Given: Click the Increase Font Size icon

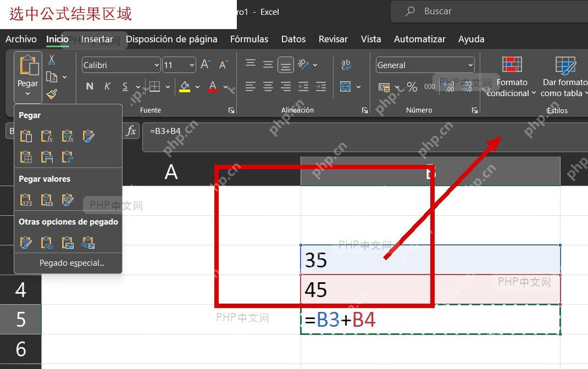Looking at the screenshot, I should (x=206, y=64).
